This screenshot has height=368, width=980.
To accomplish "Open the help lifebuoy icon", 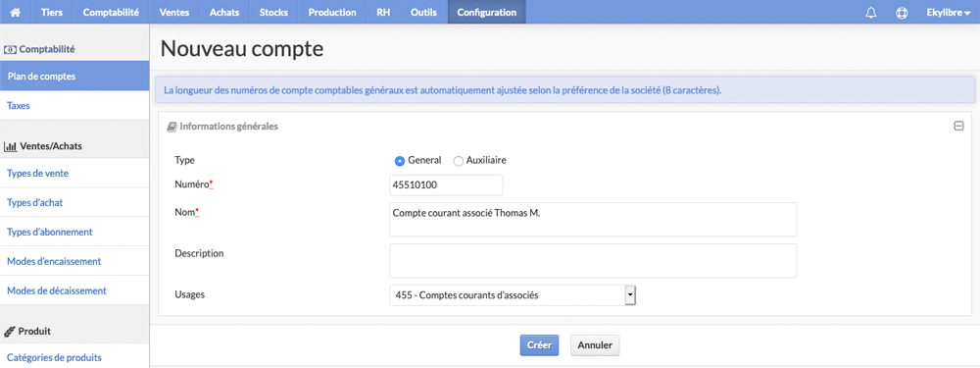I will click(902, 13).
